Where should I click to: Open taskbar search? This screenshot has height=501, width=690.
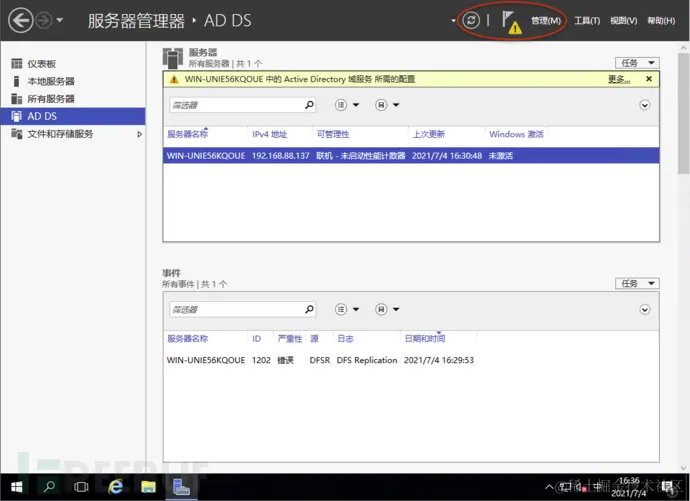[x=49, y=487]
